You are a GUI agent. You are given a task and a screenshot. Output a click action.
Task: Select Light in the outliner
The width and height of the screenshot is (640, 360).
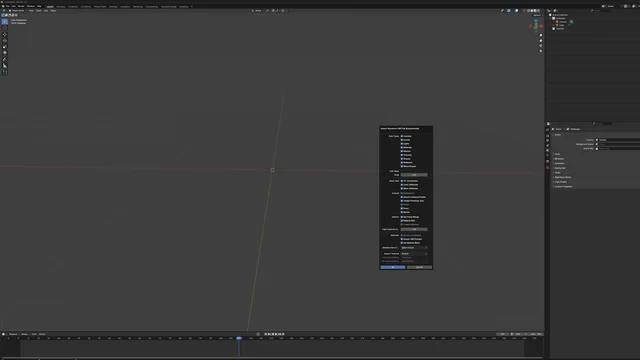click(x=562, y=25)
